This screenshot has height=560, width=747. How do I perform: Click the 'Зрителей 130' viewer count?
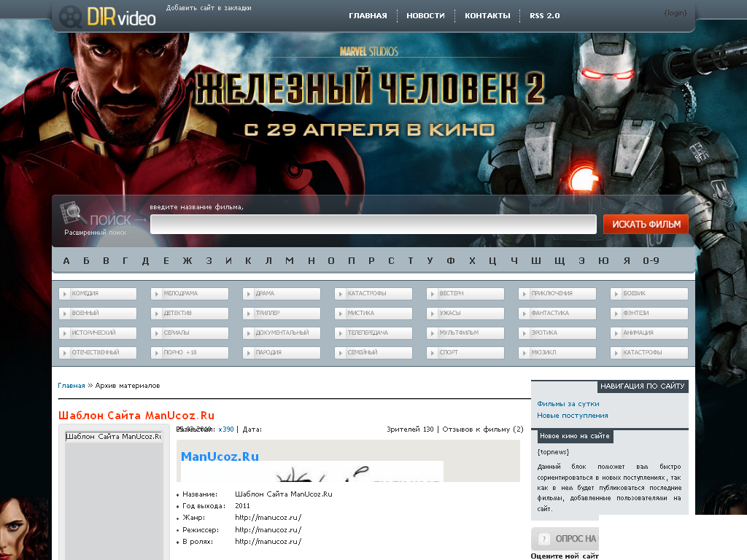click(x=410, y=429)
